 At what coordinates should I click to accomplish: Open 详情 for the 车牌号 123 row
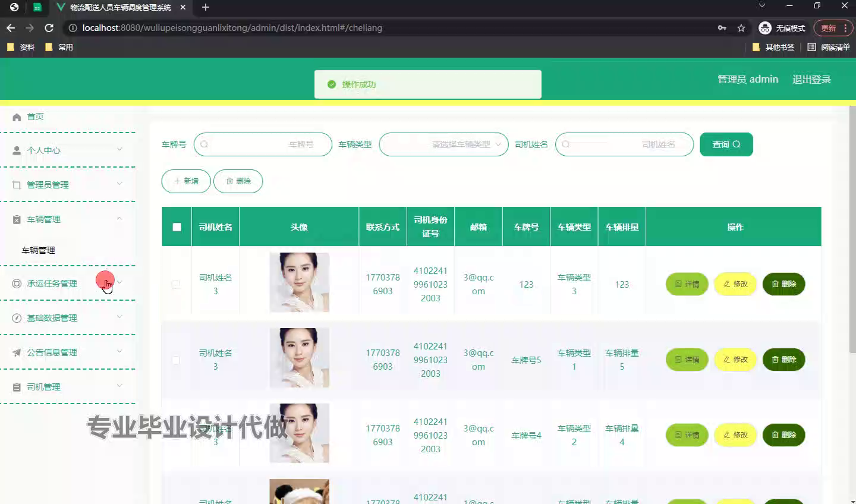(x=687, y=284)
